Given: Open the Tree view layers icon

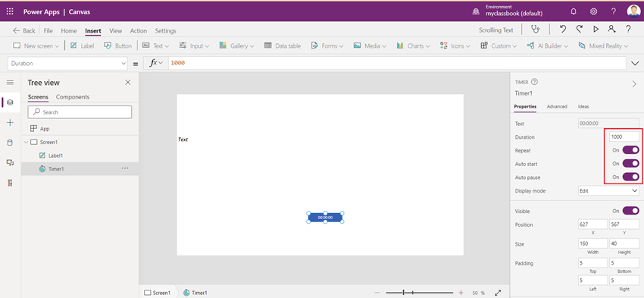Looking at the screenshot, I should tap(10, 102).
